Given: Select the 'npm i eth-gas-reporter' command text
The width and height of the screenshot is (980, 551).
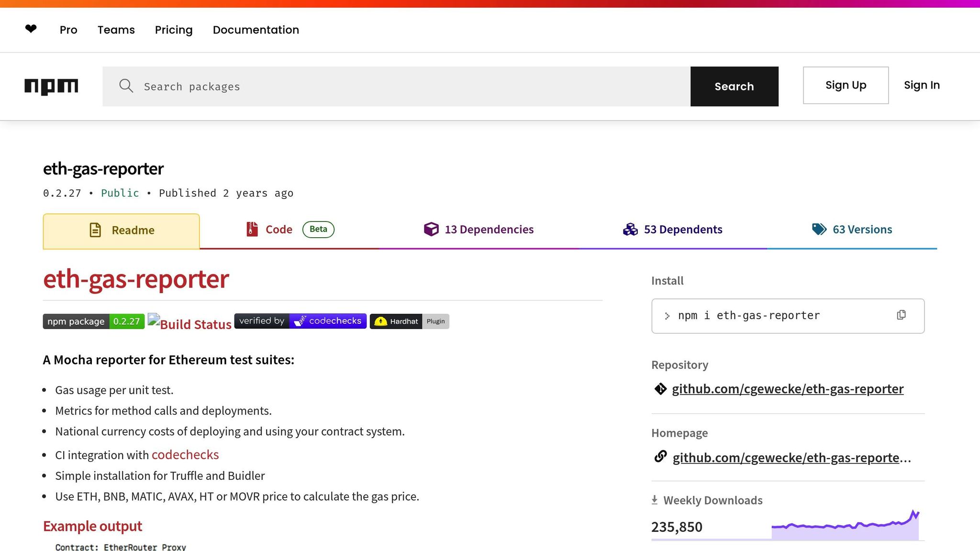Looking at the screenshot, I should tap(749, 316).
